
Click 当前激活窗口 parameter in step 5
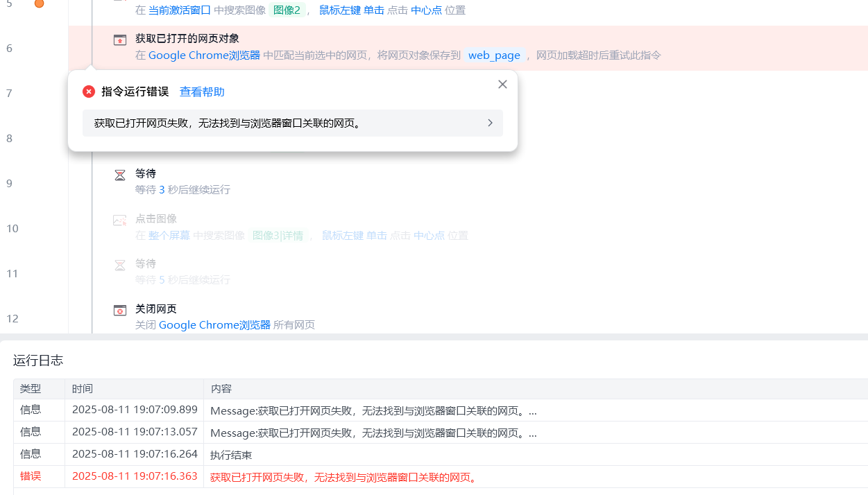click(x=180, y=10)
